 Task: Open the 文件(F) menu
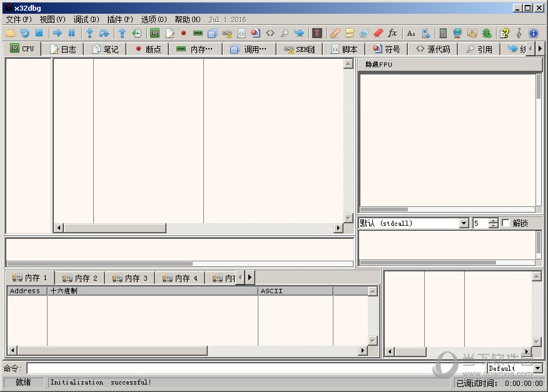tap(19, 19)
